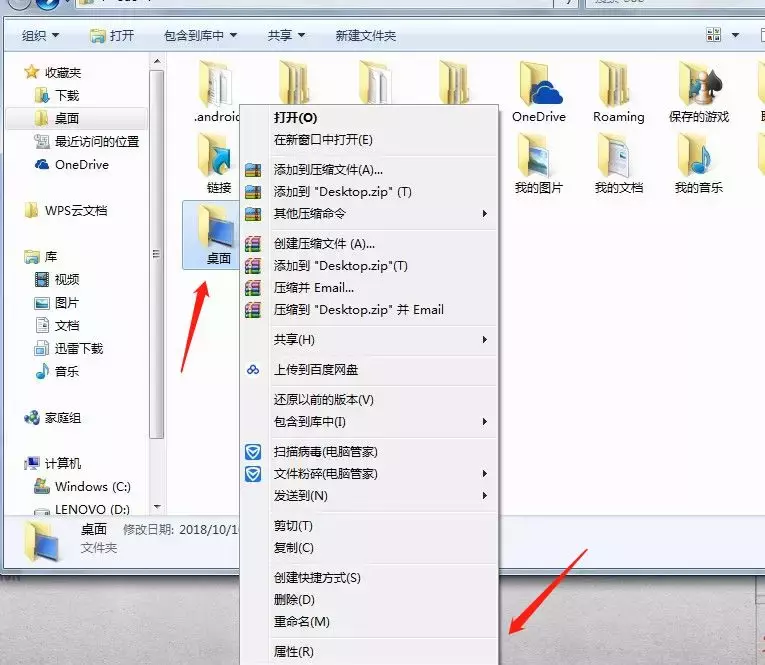765x665 pixels.
Task: Click the sidebar scrollbar down arrow
Action: 157,507
